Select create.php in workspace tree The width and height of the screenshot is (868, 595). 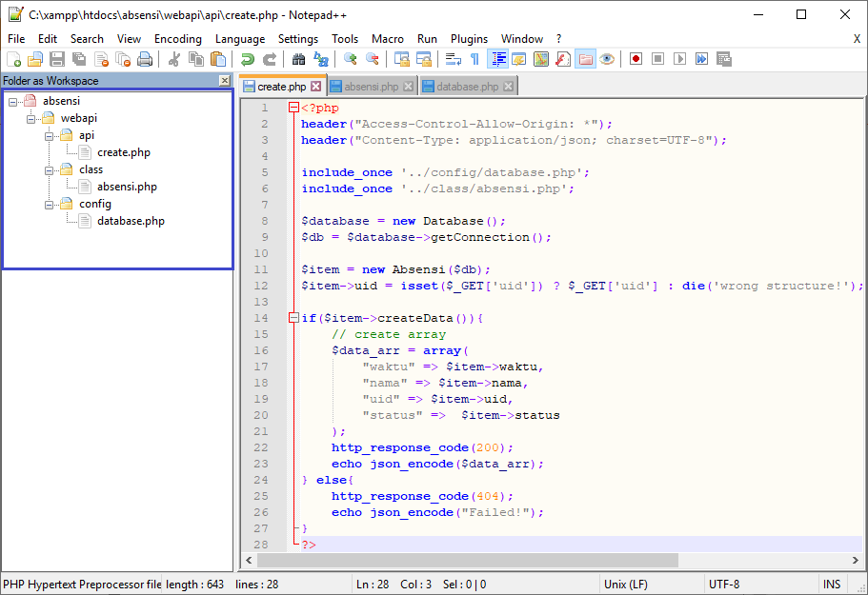click(124, 152)
